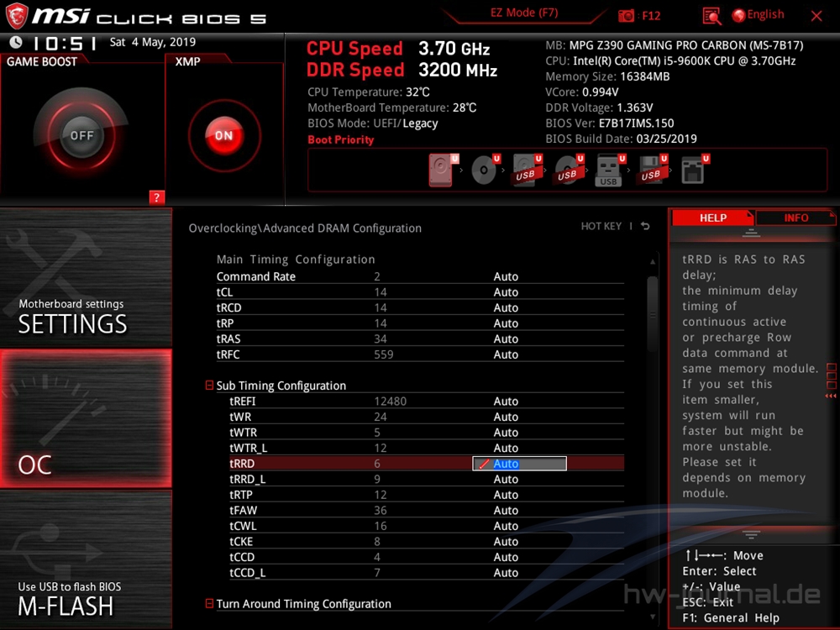Screen dimensions: 840x630
Task: Select the tCCD_L timing row
Action: point(427,572)
